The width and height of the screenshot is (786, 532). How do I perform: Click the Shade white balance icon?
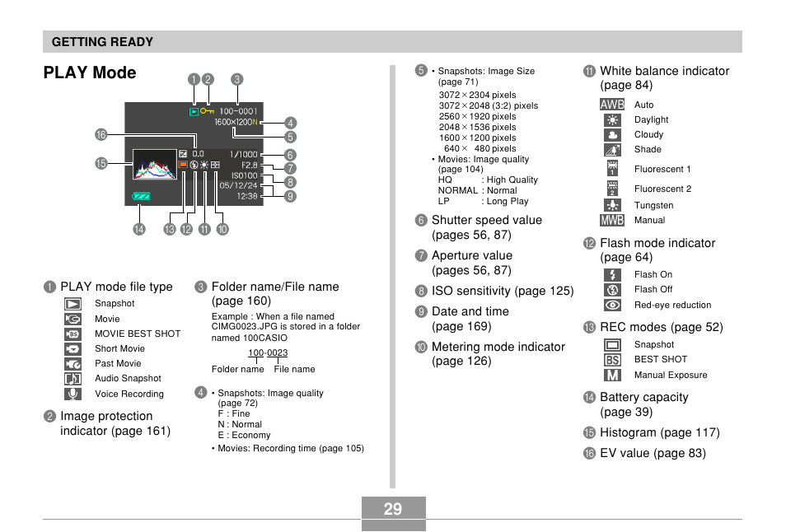click(612, 150)
